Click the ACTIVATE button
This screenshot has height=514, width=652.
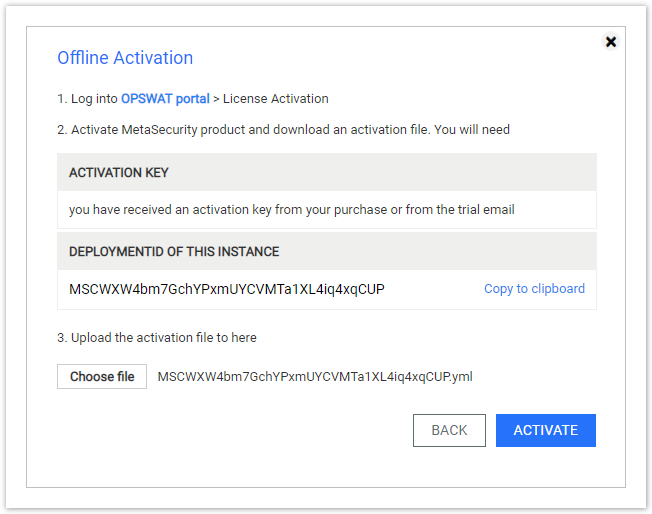click(x=546, y=430)
